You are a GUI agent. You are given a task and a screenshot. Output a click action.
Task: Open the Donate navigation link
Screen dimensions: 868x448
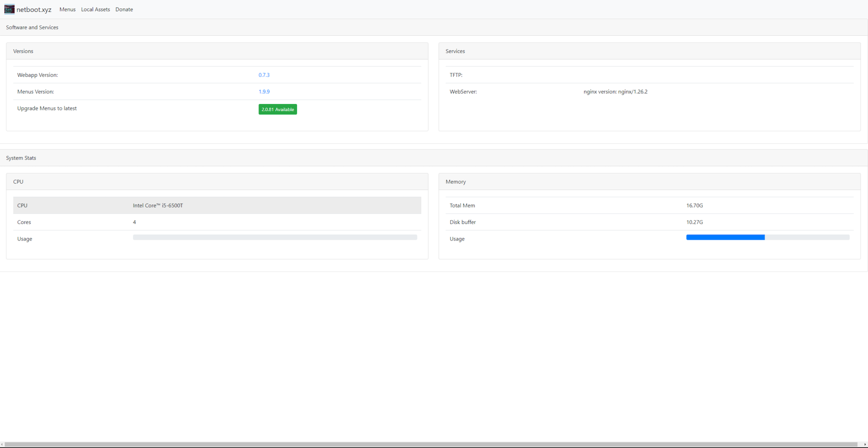coord(124,10)
